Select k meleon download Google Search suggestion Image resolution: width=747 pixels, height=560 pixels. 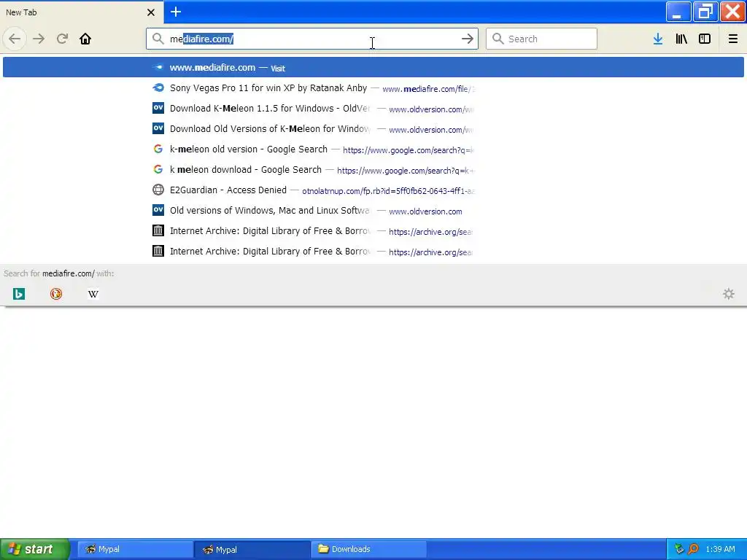pos(373,170)
